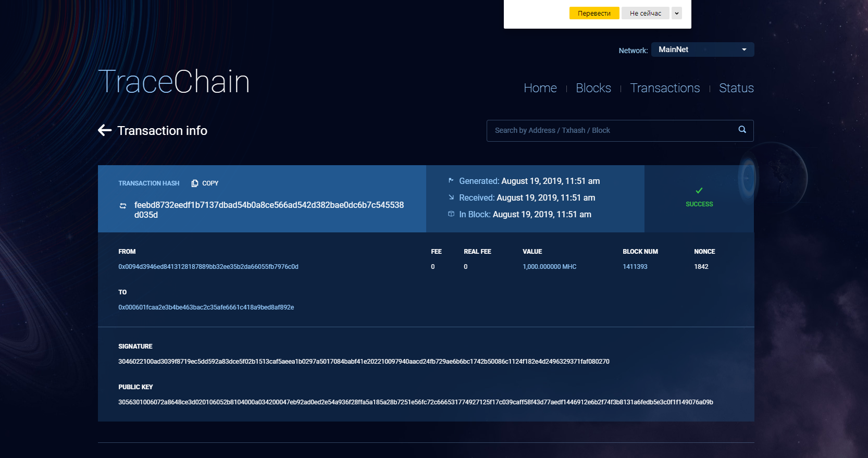Click the BLOCK NUM column label
Image resolution: width=868 pixels, height=458 pixels.
coord(640,252)
